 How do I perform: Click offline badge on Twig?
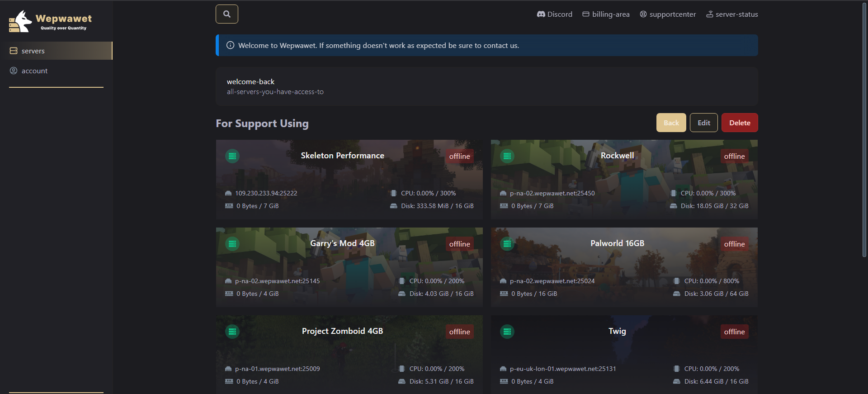point(735,332)
